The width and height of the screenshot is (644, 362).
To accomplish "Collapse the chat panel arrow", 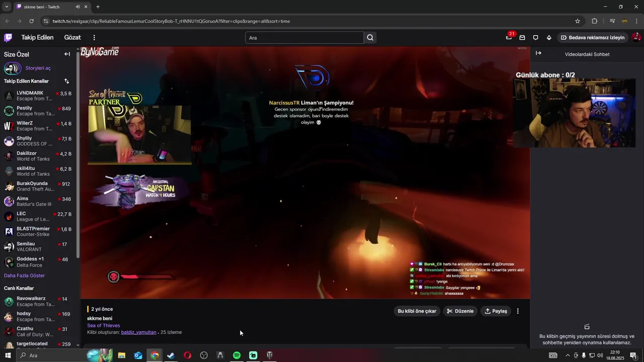I will point(538,53).
